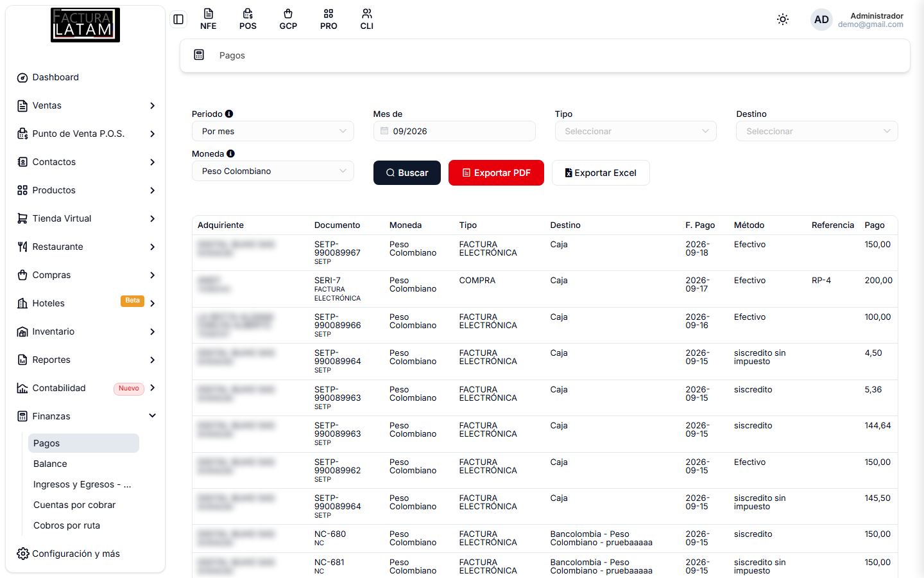Click the Pagos calculator icon in header
Image resolution: width=924 pixels, height=578 pixels.
point(199,55)
